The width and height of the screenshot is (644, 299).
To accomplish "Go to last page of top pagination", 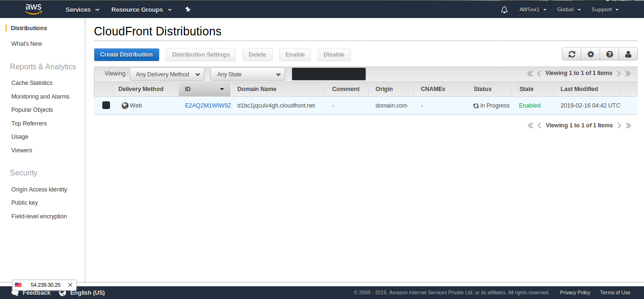I will [628, 74].
